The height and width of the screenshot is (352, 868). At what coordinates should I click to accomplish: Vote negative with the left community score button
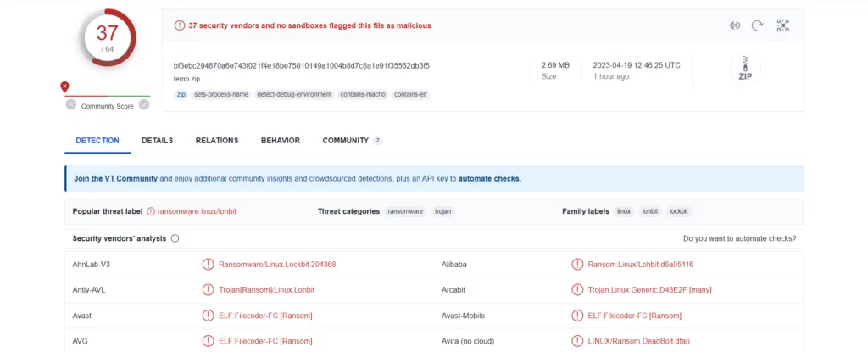pos(71,105)
